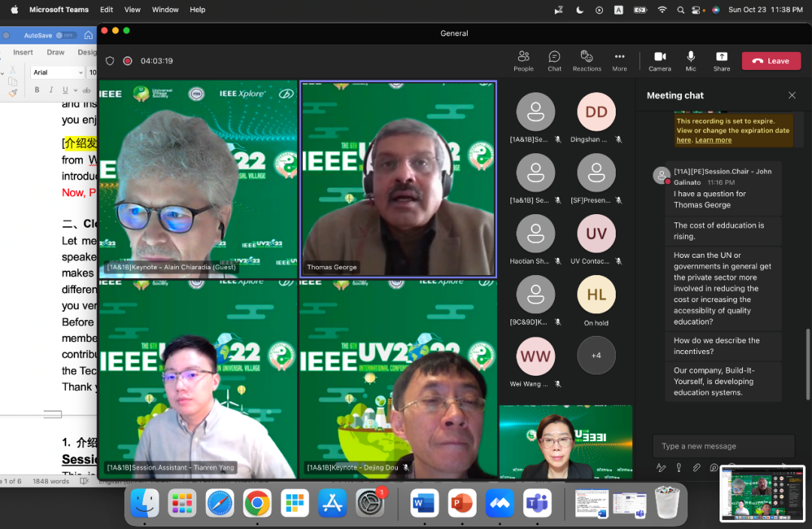This screenshot has width=812, height=529.
Task: Open the More options ellipsis
Action: coord(620,61)
